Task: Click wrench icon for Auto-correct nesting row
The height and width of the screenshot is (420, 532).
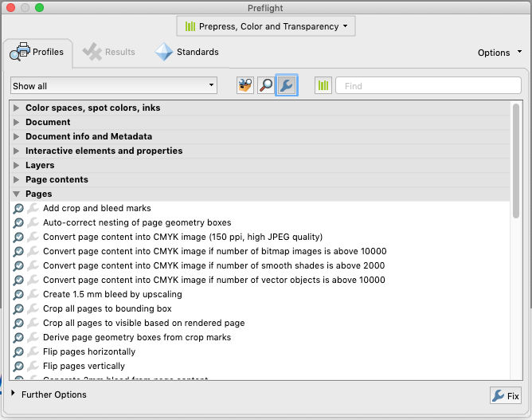Action: [x=33, y=222]
